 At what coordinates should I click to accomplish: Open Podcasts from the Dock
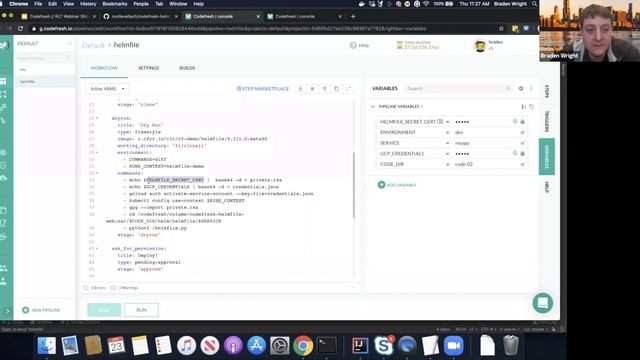coord(233,346)
